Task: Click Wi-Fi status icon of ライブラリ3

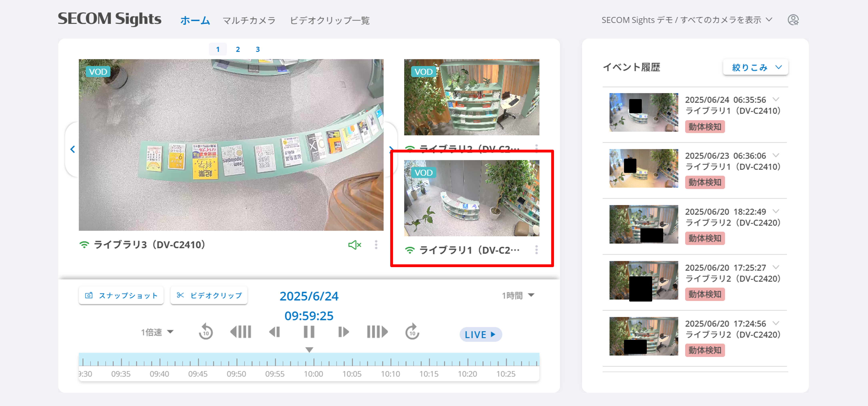Action: coord(84,245)
